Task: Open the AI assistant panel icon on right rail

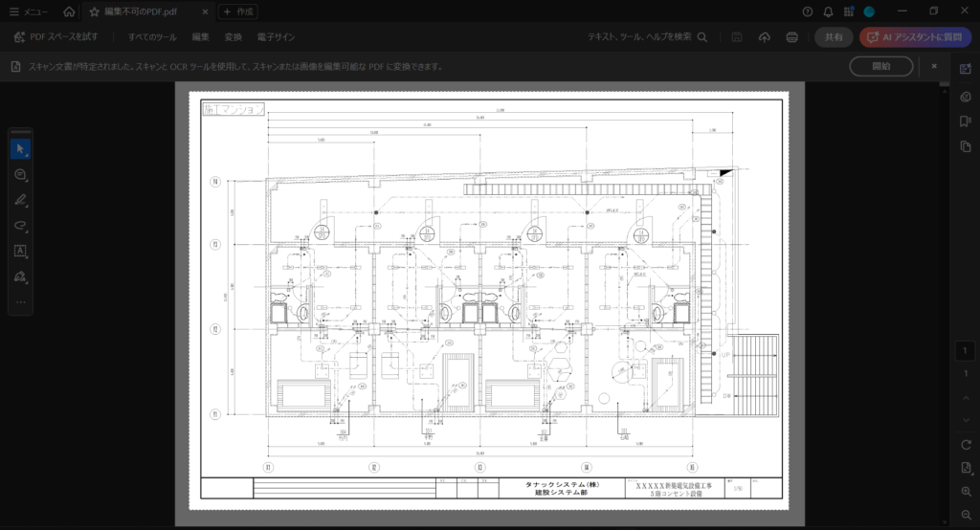Action: pyautogui.click(x=966, y=69)
